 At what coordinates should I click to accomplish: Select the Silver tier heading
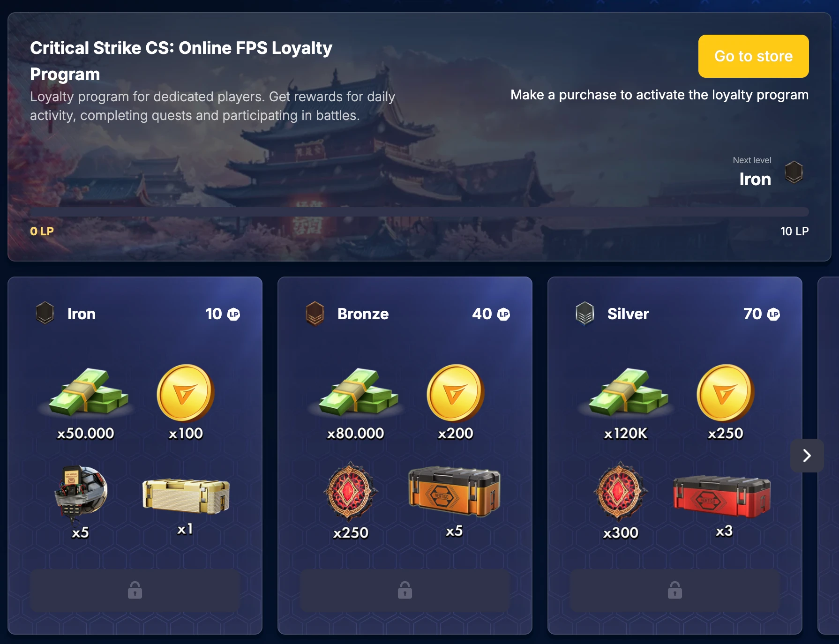(x=628, y=314)
